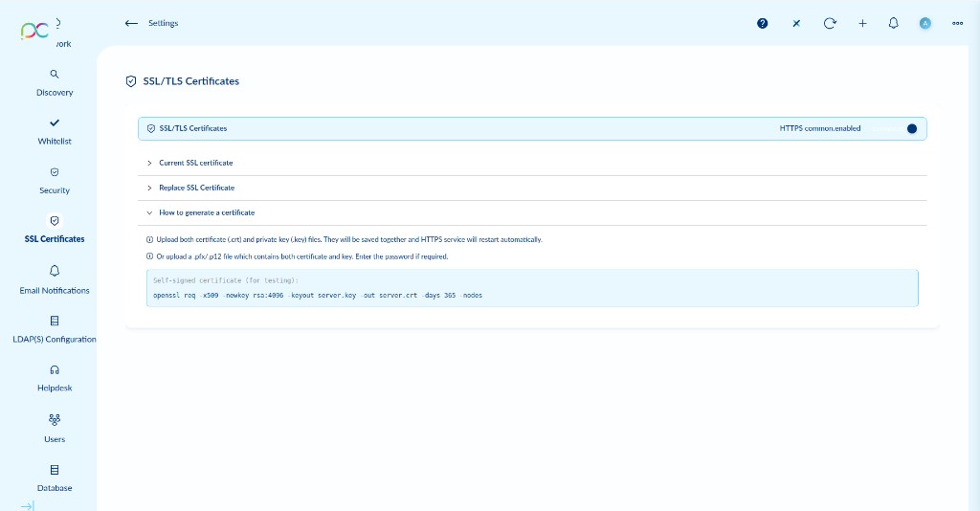Go to Discovery menu item

pyautogui.click(x=55, y=93)
